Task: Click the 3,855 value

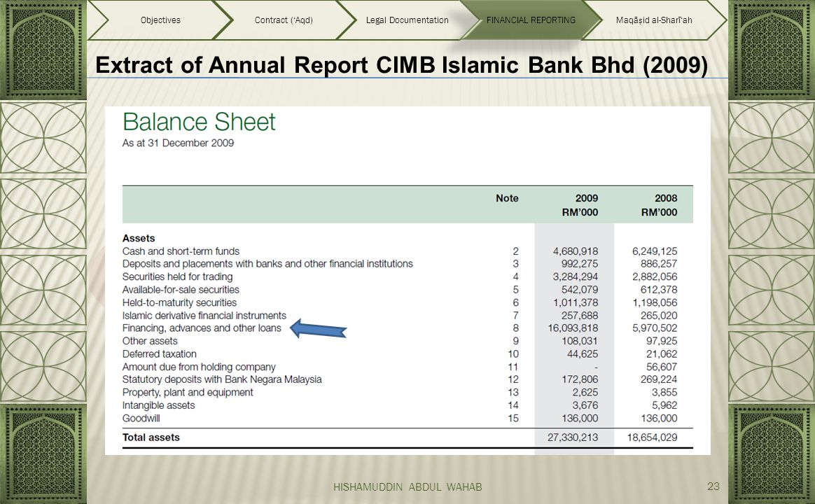Action: tap(664, 393)
